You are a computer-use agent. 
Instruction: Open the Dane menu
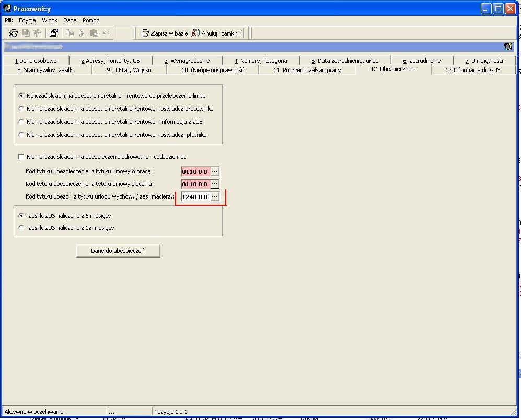(x=70, y=20)
